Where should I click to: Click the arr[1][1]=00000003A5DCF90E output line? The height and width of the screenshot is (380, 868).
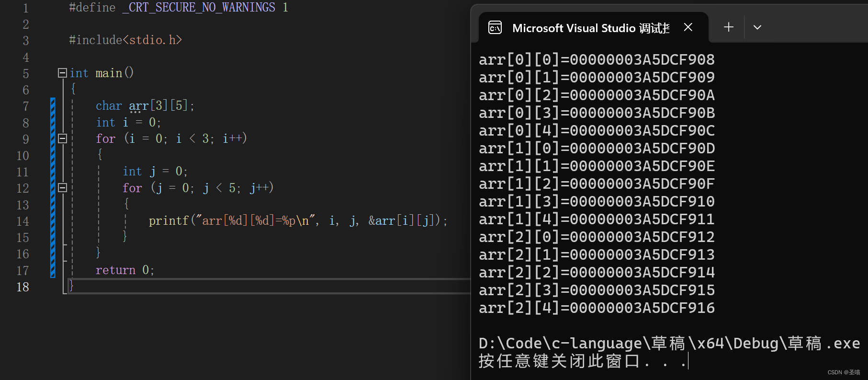click(x=597, y=166)
